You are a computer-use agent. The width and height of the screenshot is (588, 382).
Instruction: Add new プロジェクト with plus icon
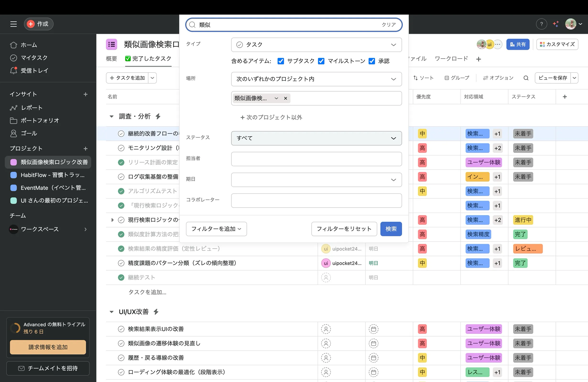click(86, 149)
